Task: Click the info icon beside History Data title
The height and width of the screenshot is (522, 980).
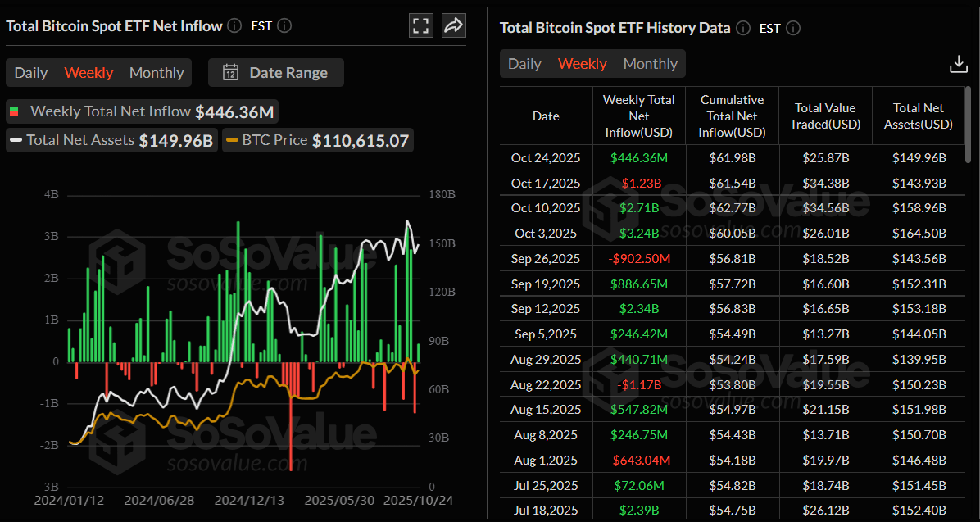Action: point(742,28)
